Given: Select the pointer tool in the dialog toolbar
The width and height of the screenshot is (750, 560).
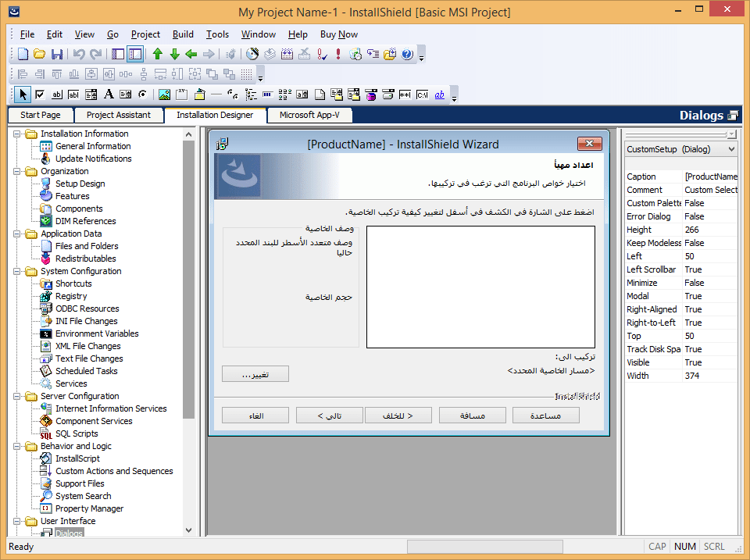Looking at the screenshot, I should 22,95.
